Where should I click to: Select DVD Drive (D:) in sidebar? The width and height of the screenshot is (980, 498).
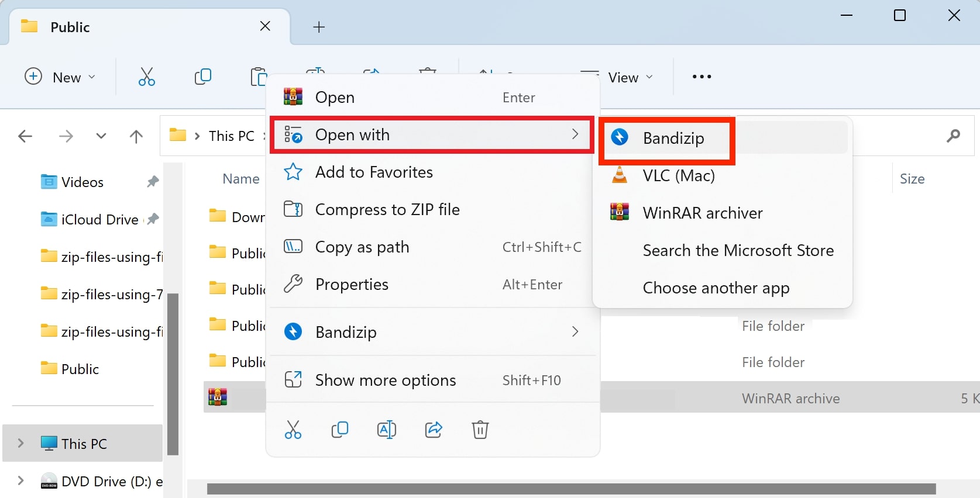[x=102, y=481]
